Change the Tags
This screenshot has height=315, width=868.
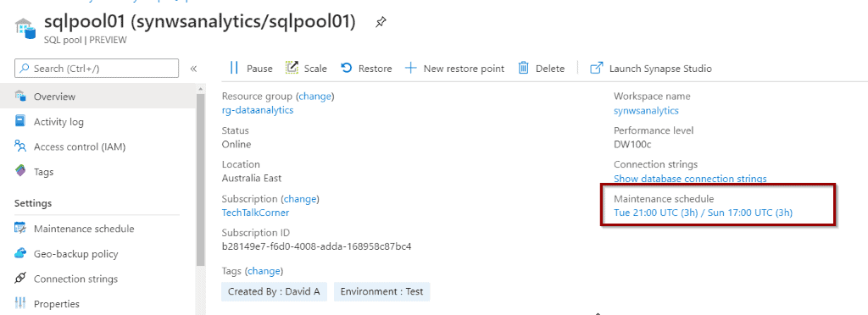264,271
